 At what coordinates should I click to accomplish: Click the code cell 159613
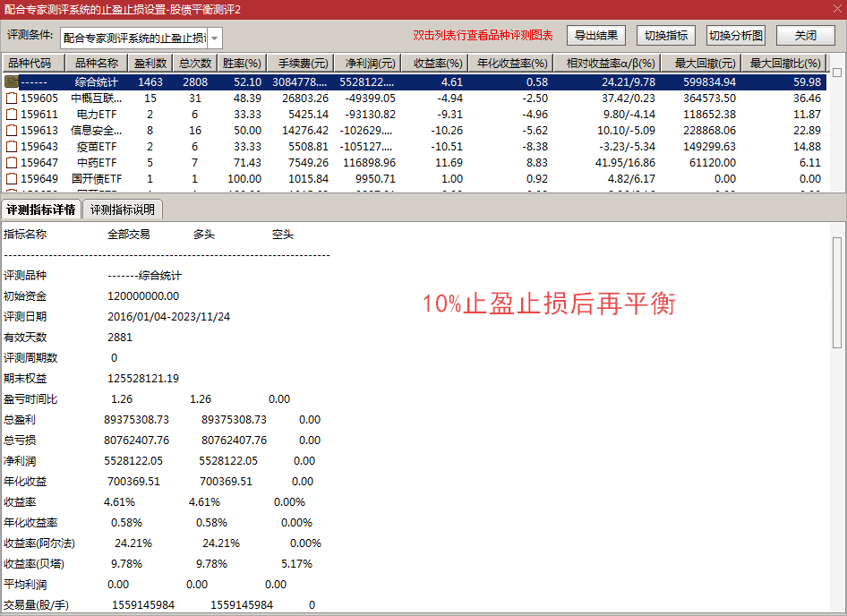pos(39,130)
